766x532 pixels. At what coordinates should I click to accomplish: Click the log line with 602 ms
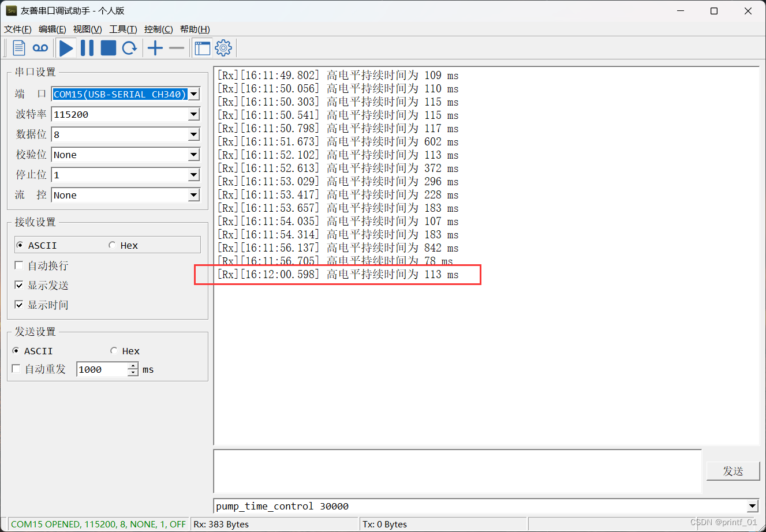click(x=338, y=141)
